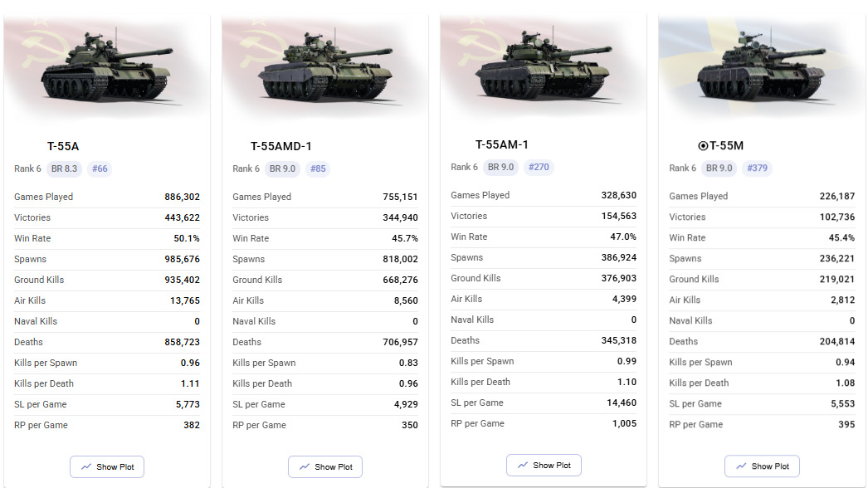
Task: Open the #270 ranking badge
Action: pos(539,167)
